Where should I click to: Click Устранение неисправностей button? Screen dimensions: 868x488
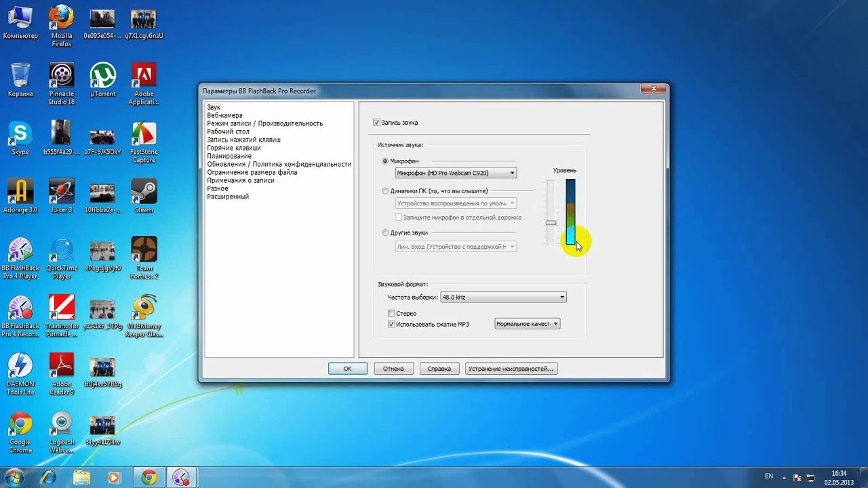tap(511, 369)
